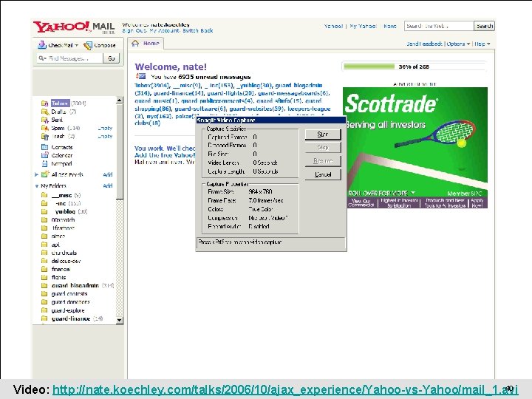Click the Scottrade advertisement banner
The width and height of the screenshot is (532, 399).
[x=415, y=148]
